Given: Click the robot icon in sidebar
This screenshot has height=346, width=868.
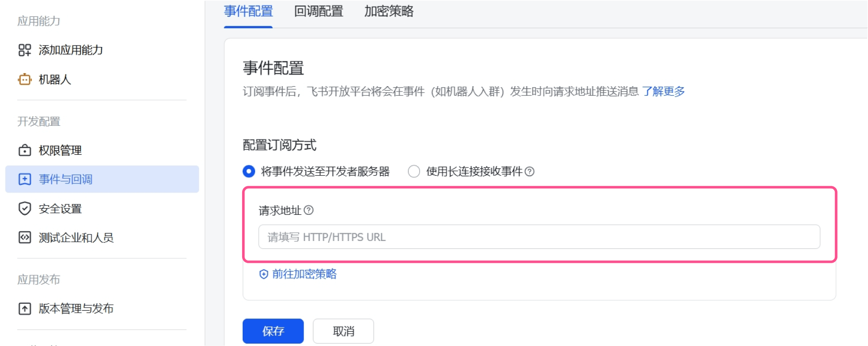Looking at the screenshot, I should [x=25, y=79].
